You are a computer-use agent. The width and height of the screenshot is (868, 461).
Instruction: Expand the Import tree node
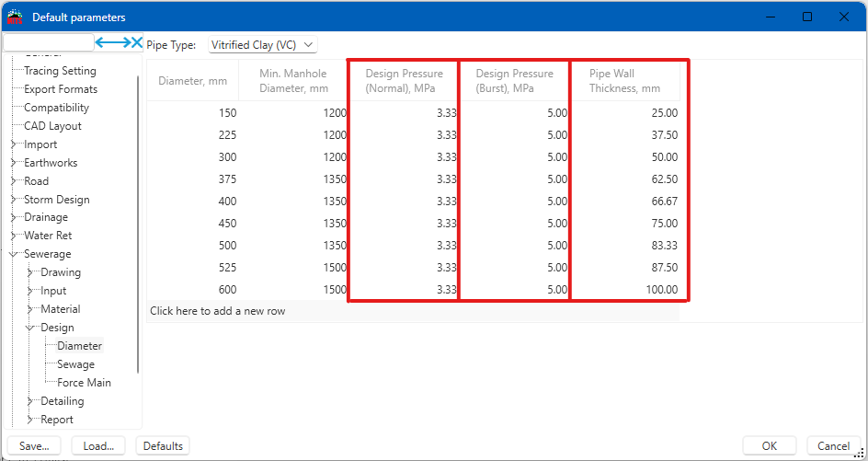coord(14,144)
